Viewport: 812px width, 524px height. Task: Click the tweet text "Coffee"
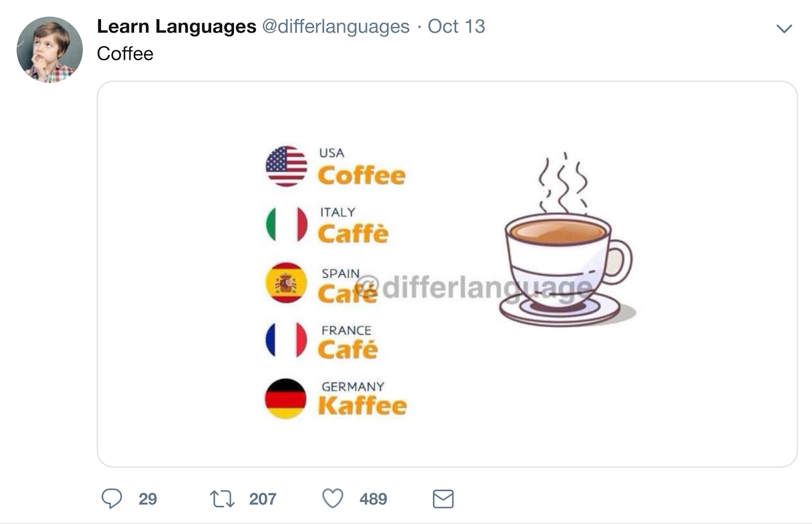click(125, 54)
